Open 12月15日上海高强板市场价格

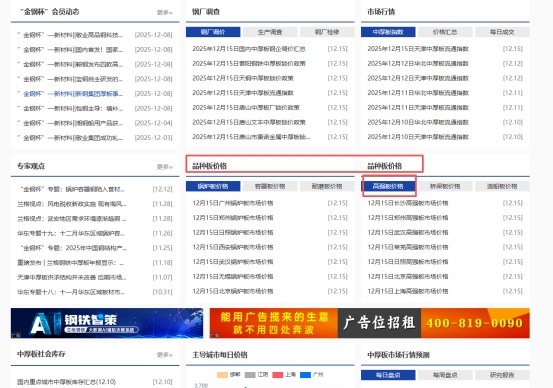coord(408,291)
